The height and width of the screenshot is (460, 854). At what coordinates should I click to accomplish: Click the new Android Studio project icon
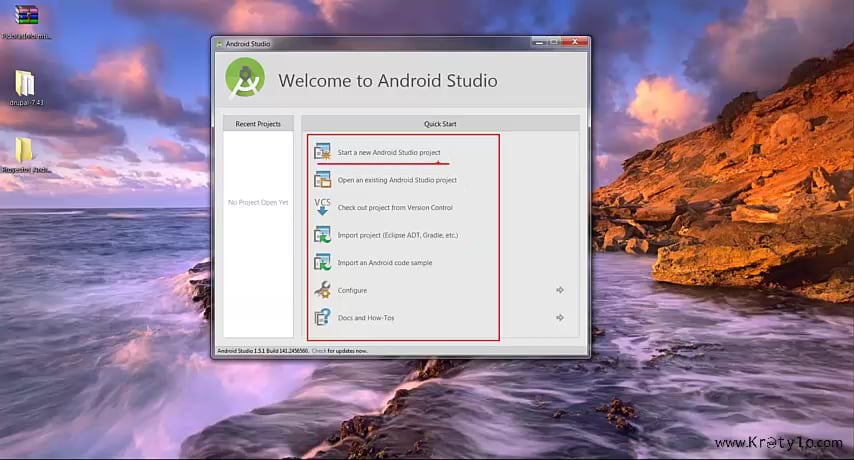322,152
